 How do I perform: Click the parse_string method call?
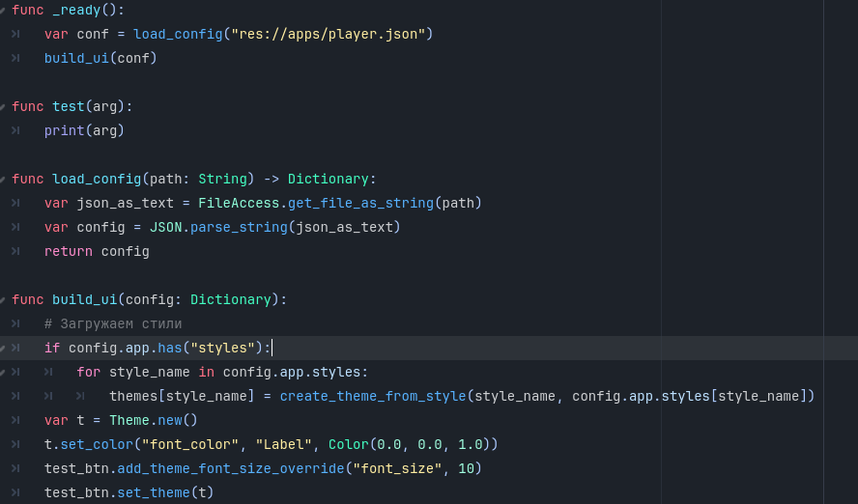point(239,227)
